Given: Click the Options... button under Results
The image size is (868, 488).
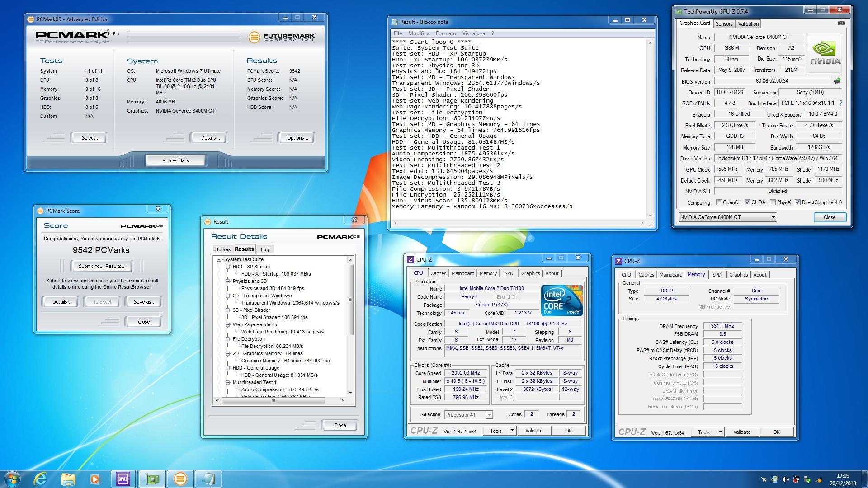Looking at the screenshot, I should (x=297, y=138).
